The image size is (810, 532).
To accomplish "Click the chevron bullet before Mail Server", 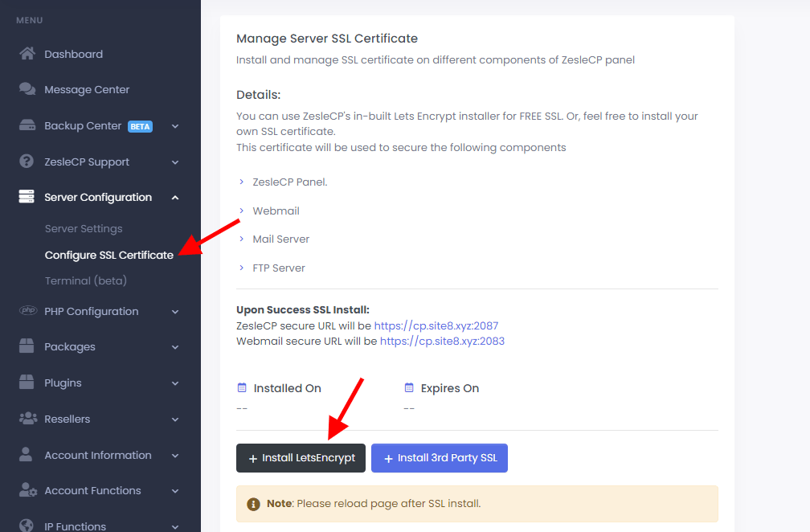I will (x=241, y=239).
